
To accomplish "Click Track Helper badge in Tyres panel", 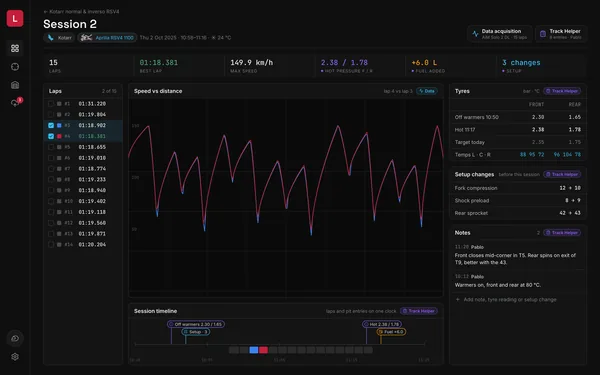I will click(562, 91).
